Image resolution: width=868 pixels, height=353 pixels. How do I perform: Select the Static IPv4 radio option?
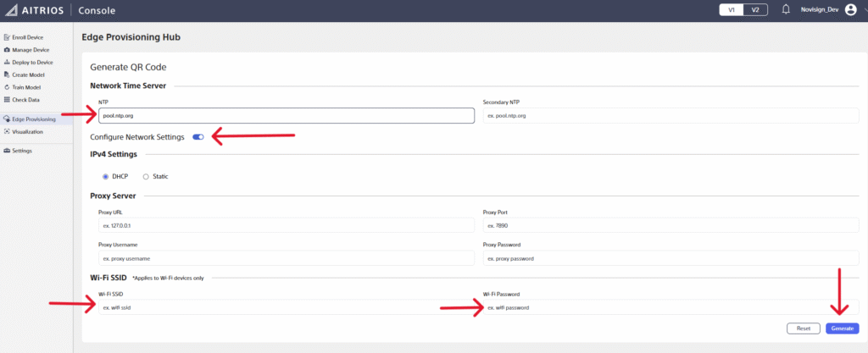click(x=145, y=176)
